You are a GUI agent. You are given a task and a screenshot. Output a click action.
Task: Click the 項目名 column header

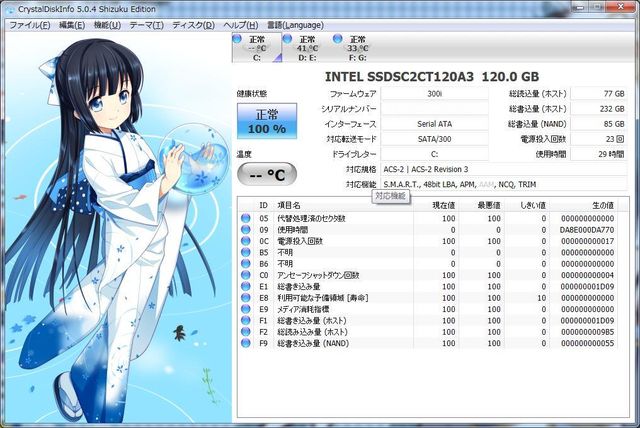[343, 205]
